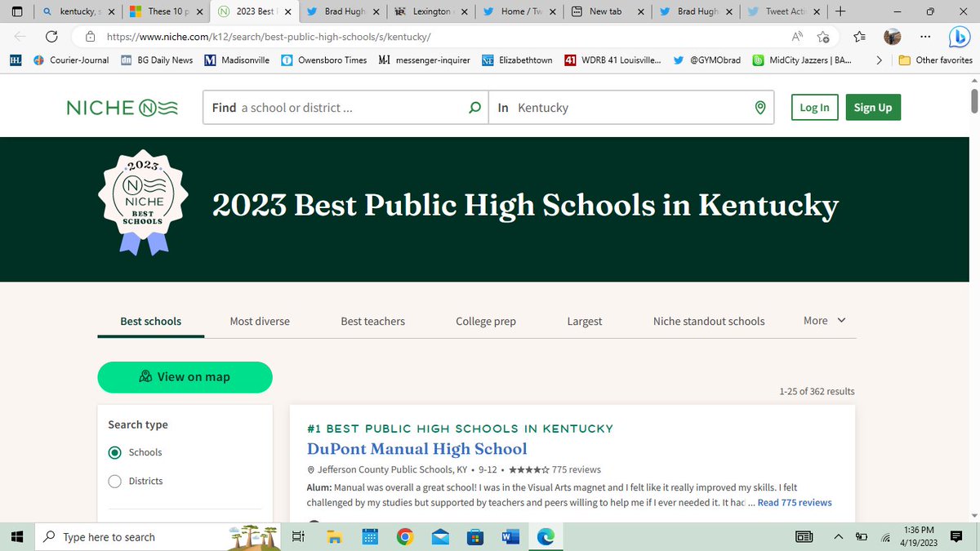Click the page vertical scrollbar thumb
The width and height of the screenshot is (980, 551).
click(973, 100)
